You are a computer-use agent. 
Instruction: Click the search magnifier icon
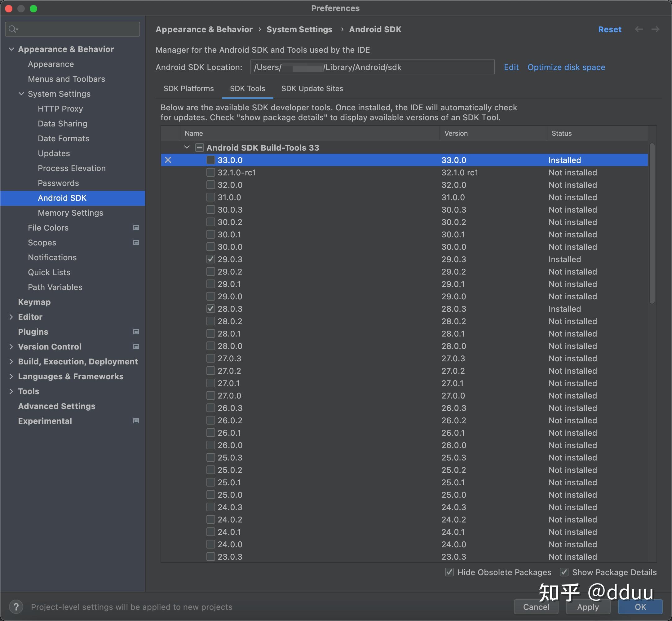point(13,29)
